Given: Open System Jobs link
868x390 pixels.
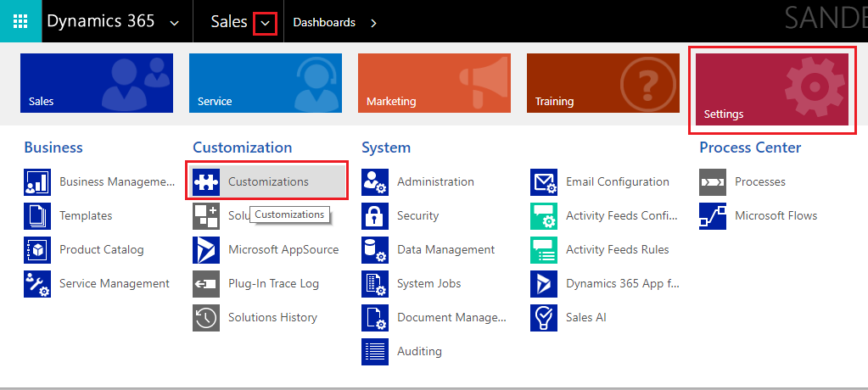Looking at the screenshot, I should tap(429, 283).
